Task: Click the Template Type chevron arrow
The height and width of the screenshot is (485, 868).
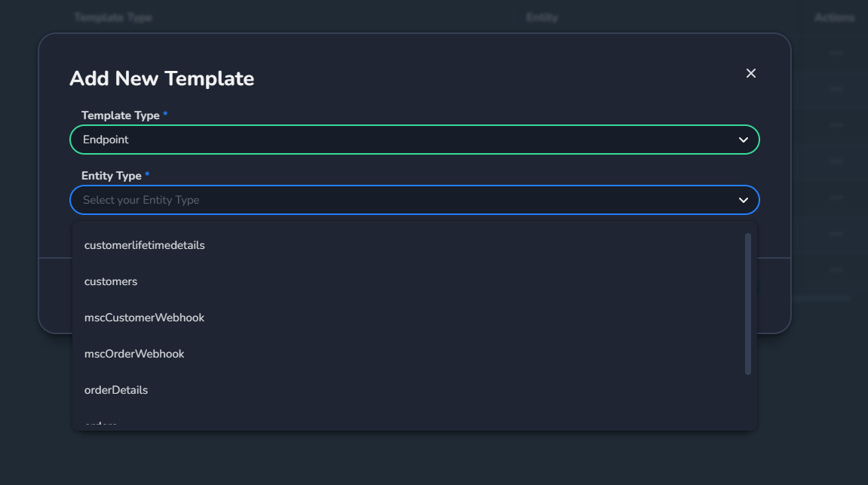Action: coord(744,140)
